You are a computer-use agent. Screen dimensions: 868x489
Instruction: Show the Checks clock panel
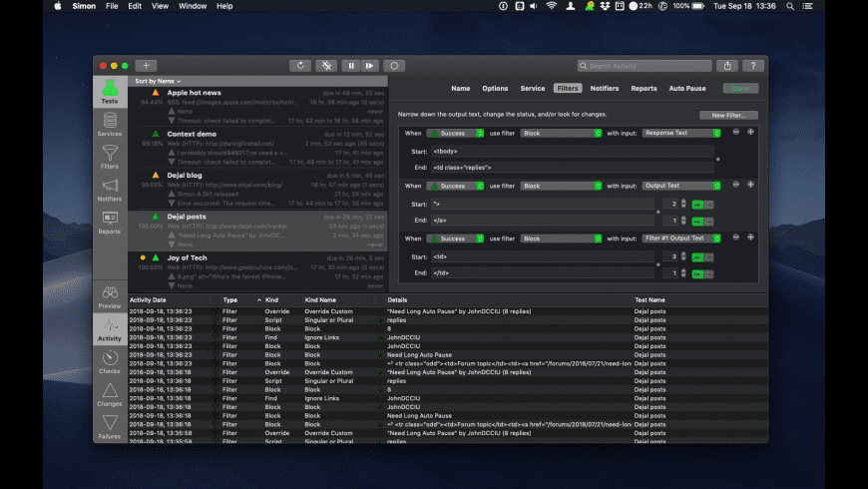pyautogui.click(x=110, y=362)
